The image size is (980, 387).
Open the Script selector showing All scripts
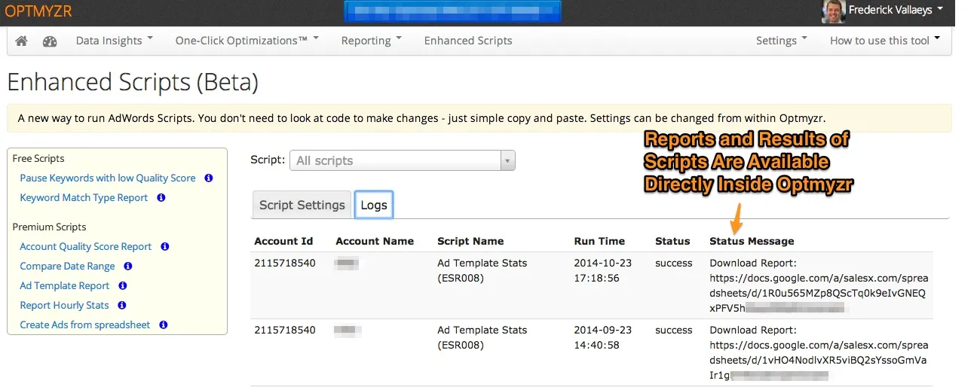[402, 160]
